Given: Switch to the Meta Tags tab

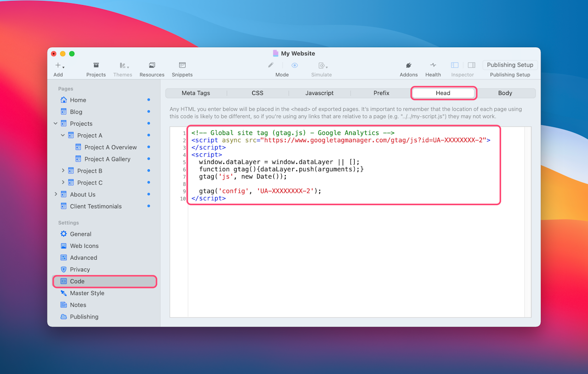Looking at the screenshot, I should pos(196,93).
